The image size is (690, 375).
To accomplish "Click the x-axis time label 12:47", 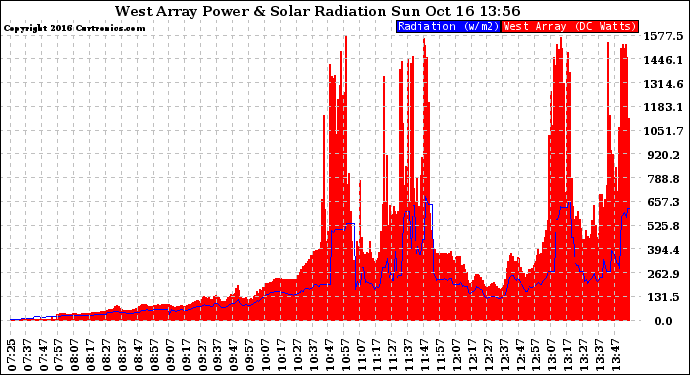I will tap(520, 355).
